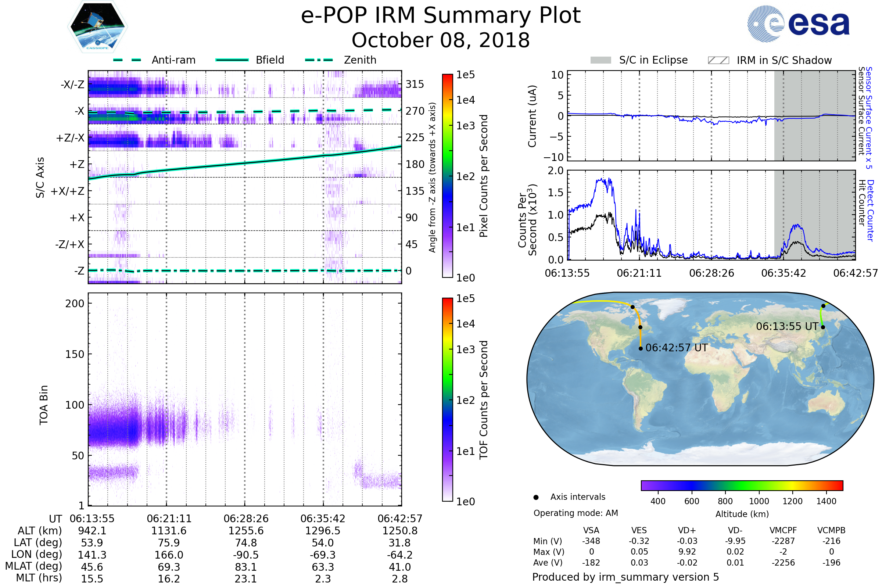Click the ESA logo
Image resolution: width=882 pixels, height=588 pixels.
point(798,24)
